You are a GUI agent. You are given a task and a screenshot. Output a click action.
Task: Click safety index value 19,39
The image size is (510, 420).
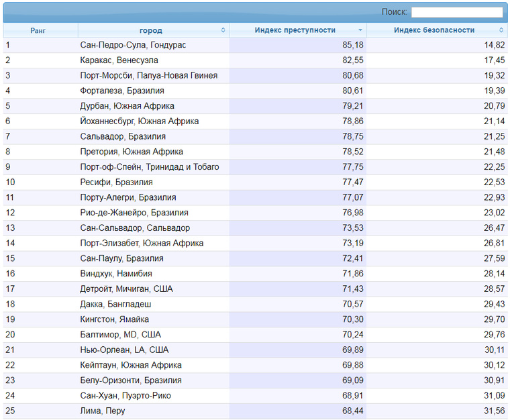(x=495, y=91)
